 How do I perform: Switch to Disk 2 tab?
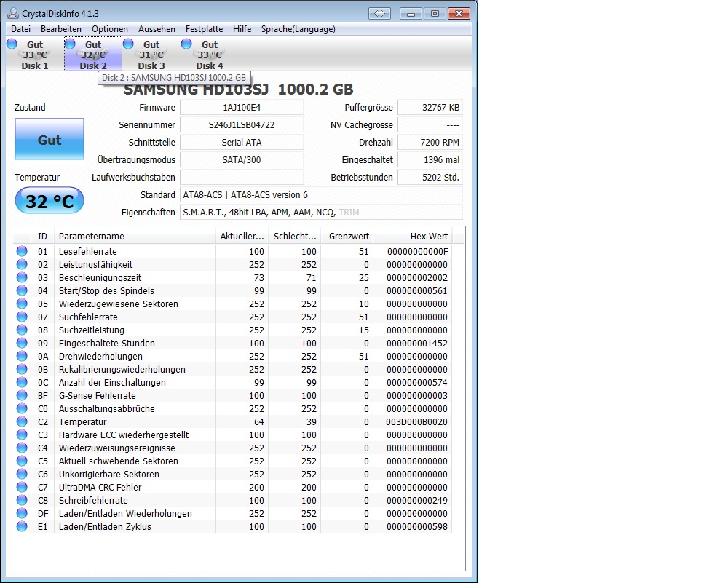coord(93,55)
